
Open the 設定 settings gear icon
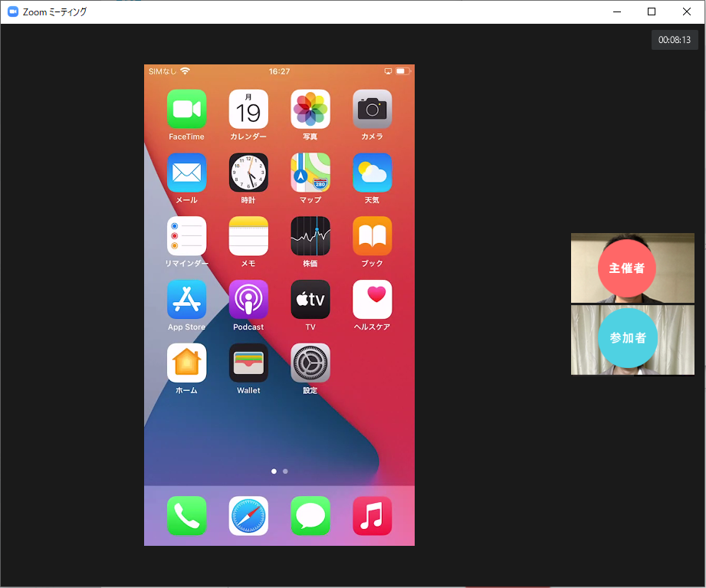point(310,363)
